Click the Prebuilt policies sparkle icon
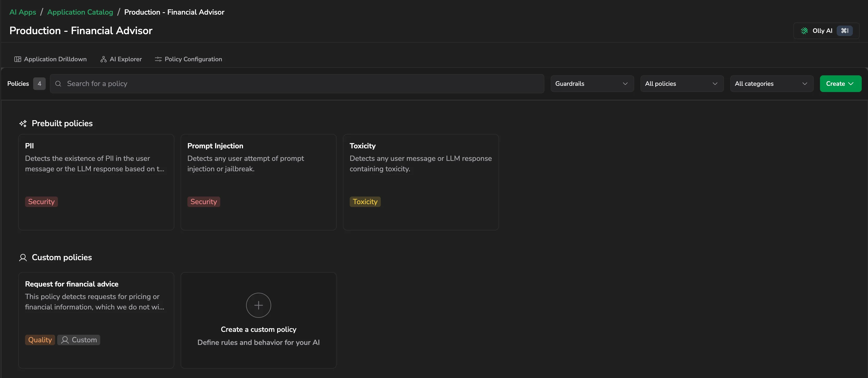This screenshot has width=868, height=378. coord(23,124)
